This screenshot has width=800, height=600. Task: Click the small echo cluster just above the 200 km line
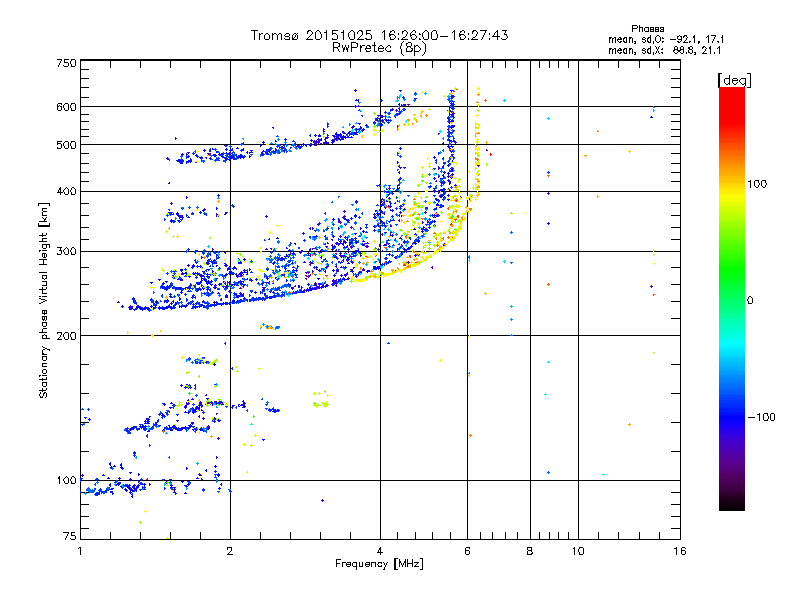click(x=269, y=327)
